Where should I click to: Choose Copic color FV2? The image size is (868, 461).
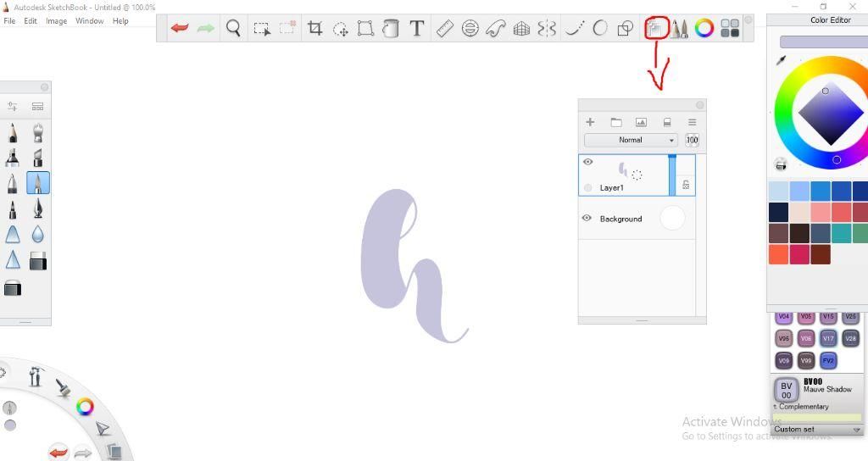pos(828,361)
